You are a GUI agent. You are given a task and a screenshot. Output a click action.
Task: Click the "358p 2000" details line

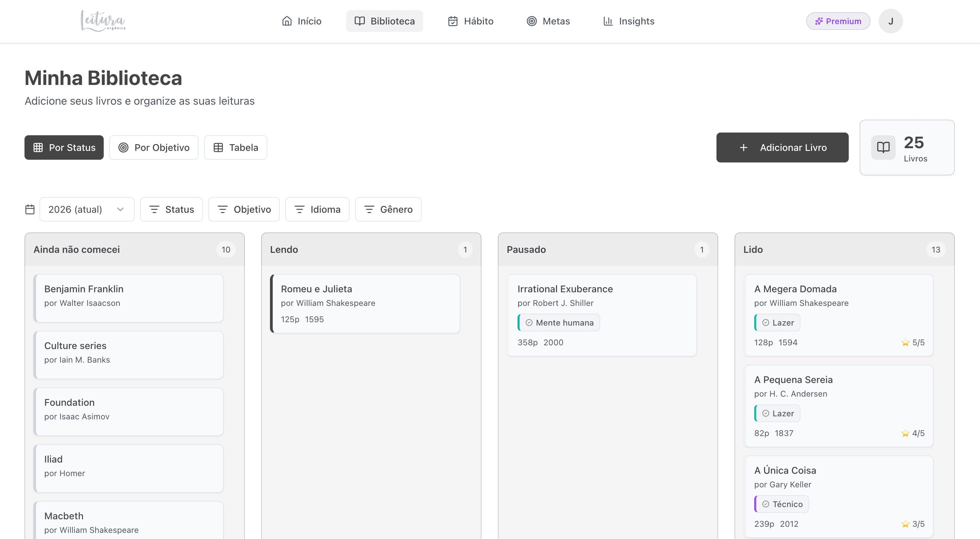click(540, 343)
